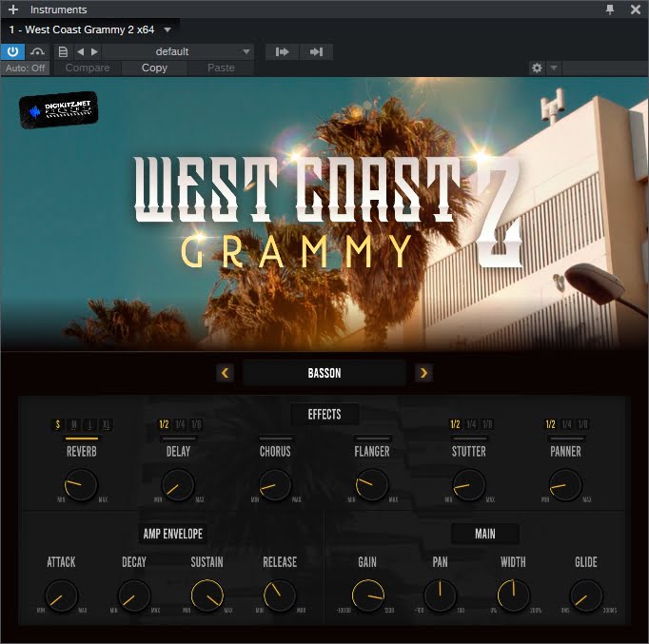649x644 pixels.
Task: Set Stutter rate to 1/2
Action: coord(455,424)
